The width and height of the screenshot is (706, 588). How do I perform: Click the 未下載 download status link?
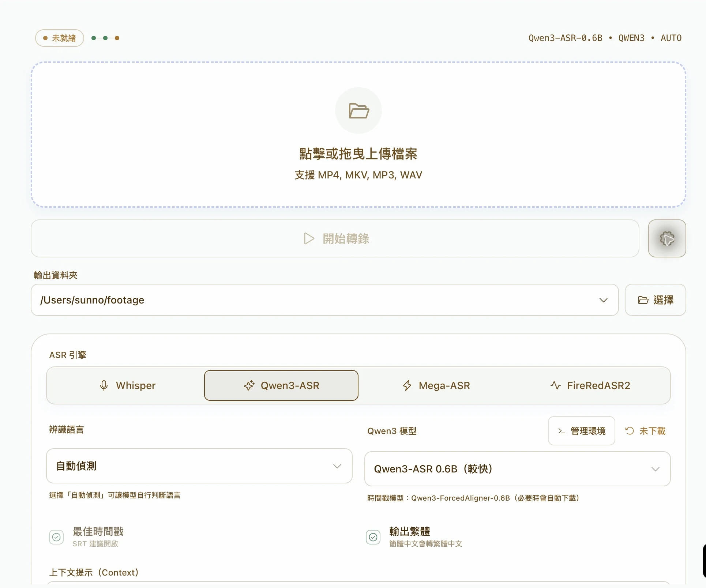tap(645, 431)
